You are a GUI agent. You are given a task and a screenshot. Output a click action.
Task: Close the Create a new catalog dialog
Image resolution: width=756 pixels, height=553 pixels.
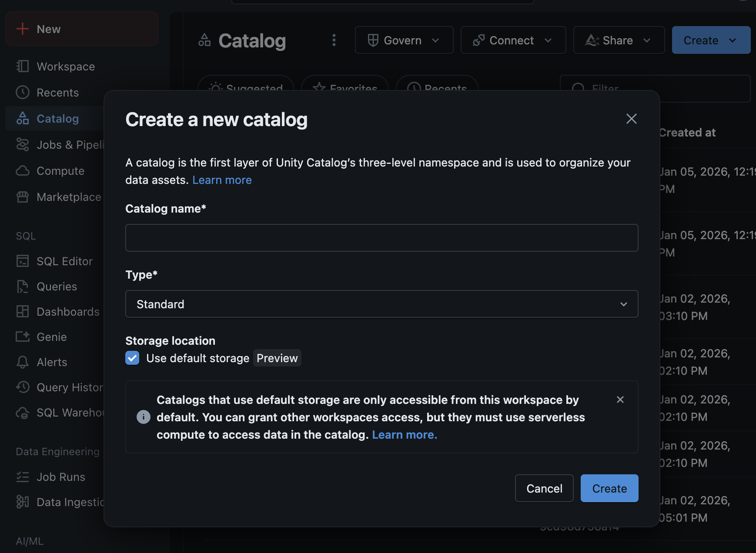pyautogui.click(x=631, y=119)
